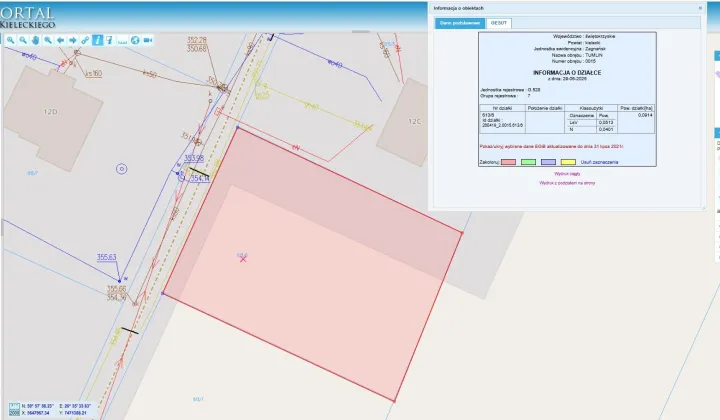Click the INFORMACJA O DZIAŁCE heading
Image resolution: width=720 pixels, height=420 pixels.
pos(567,73)
